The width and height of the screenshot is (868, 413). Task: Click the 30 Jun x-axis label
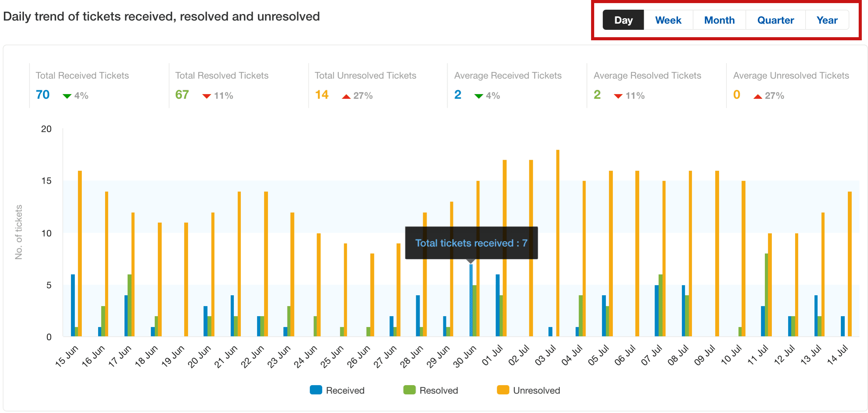pyautogui.click(x=465, y=356)
